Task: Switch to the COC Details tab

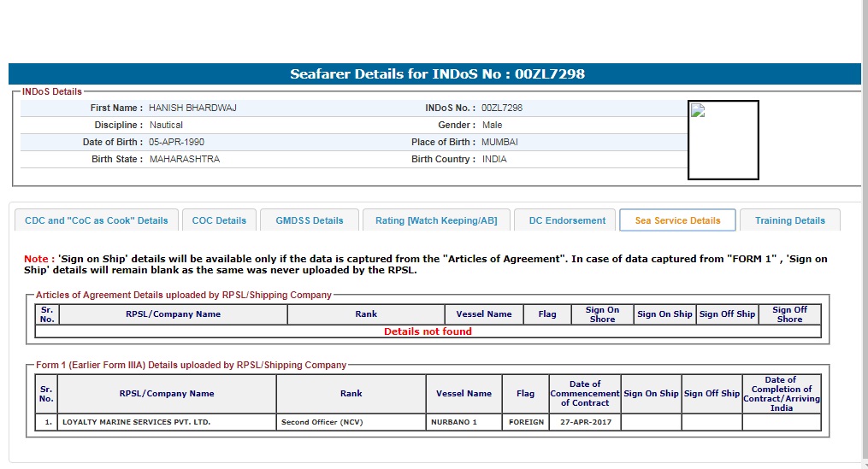Action: pyautogui.click(x=219, y=220)
